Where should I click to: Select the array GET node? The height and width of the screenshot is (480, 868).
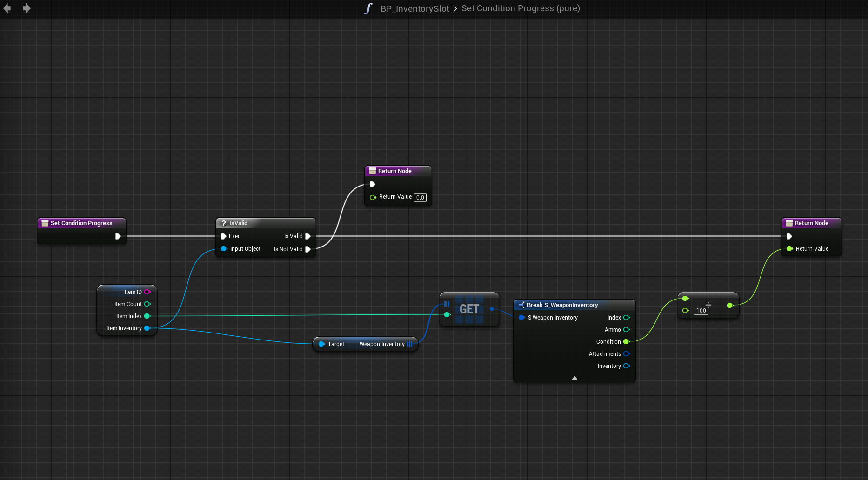pyautogui.click(x=469, y=309)
